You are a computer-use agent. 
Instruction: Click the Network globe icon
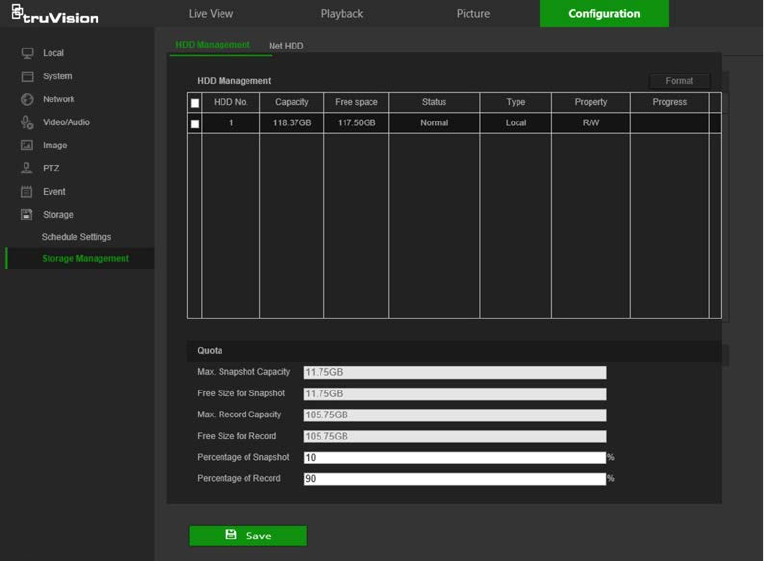[27, 99]
